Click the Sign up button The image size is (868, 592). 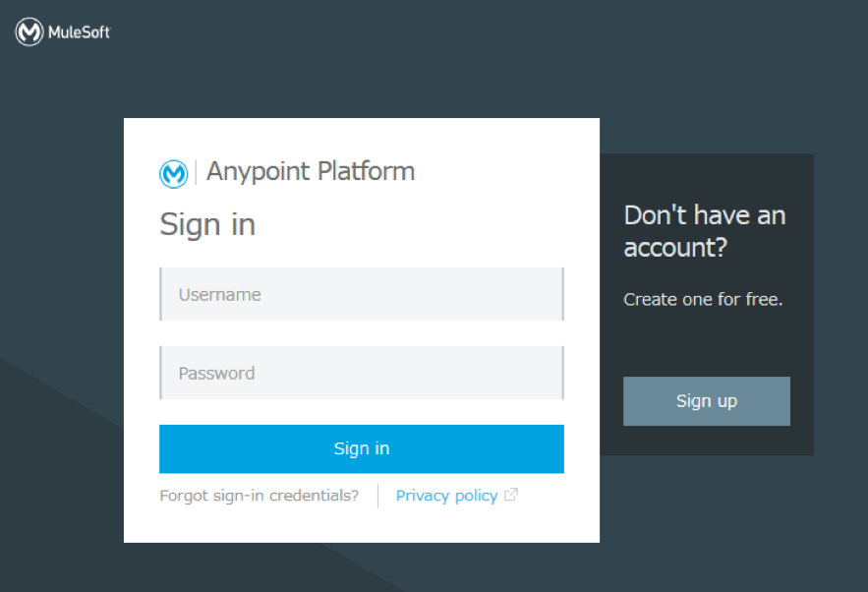[x=707, y=401]
